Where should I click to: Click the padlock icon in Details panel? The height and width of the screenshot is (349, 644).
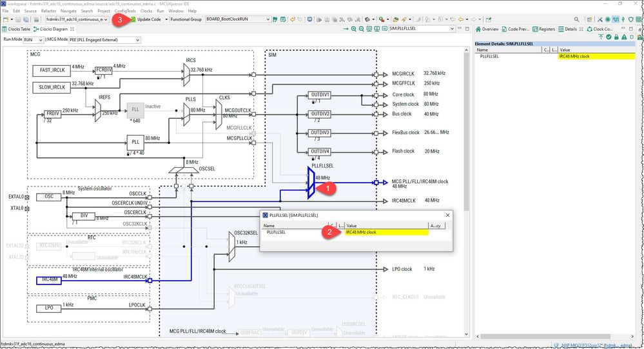point(616,37)
